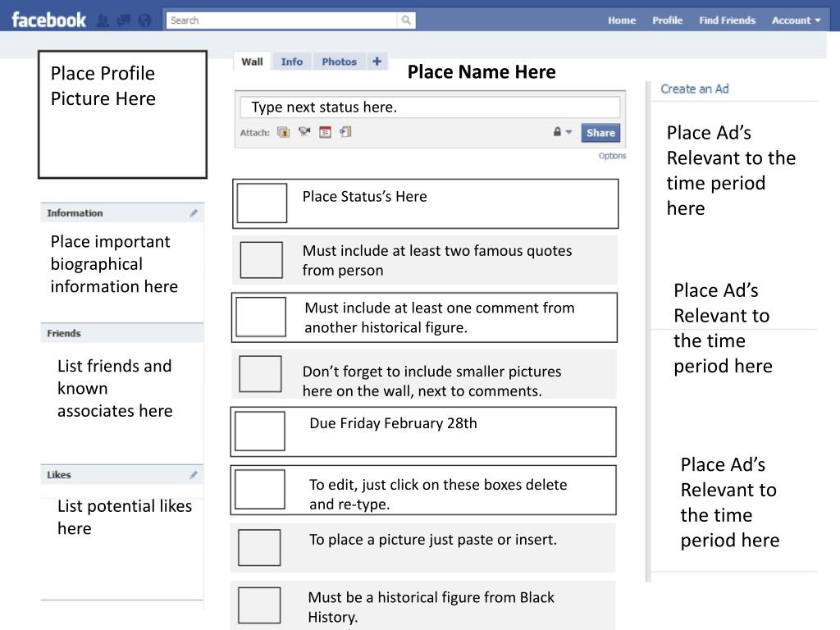840x630 pixels.
Task: Open friend requests icon in header
Action: click(103, 21)
